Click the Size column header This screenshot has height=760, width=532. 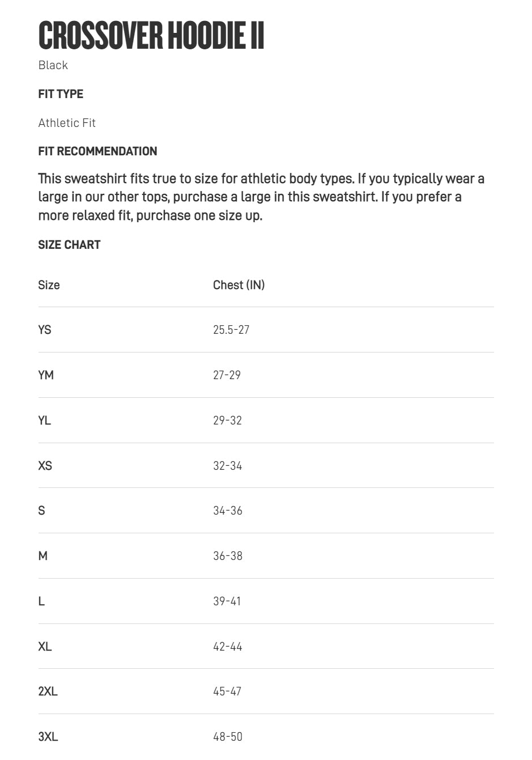click(x=49, y=285)
